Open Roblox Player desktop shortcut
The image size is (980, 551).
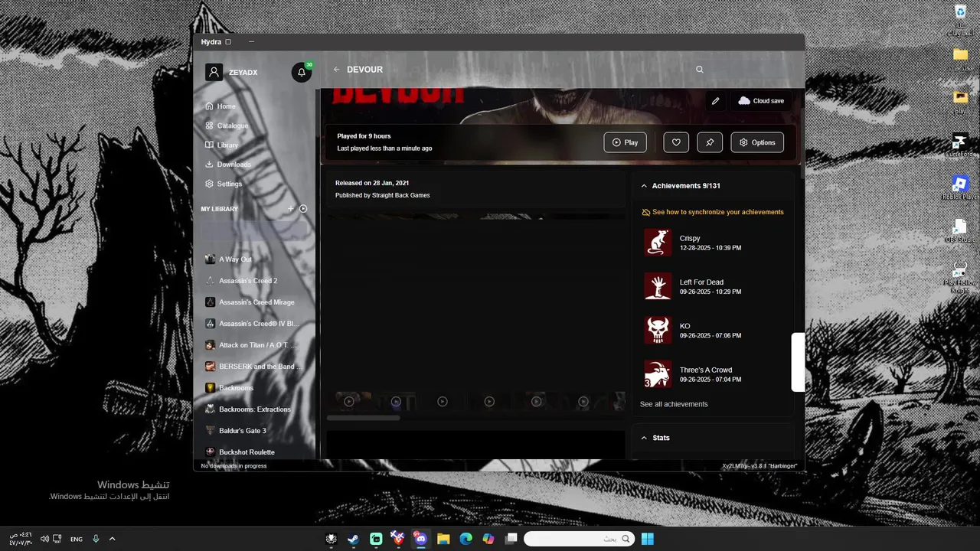point(960,187)
